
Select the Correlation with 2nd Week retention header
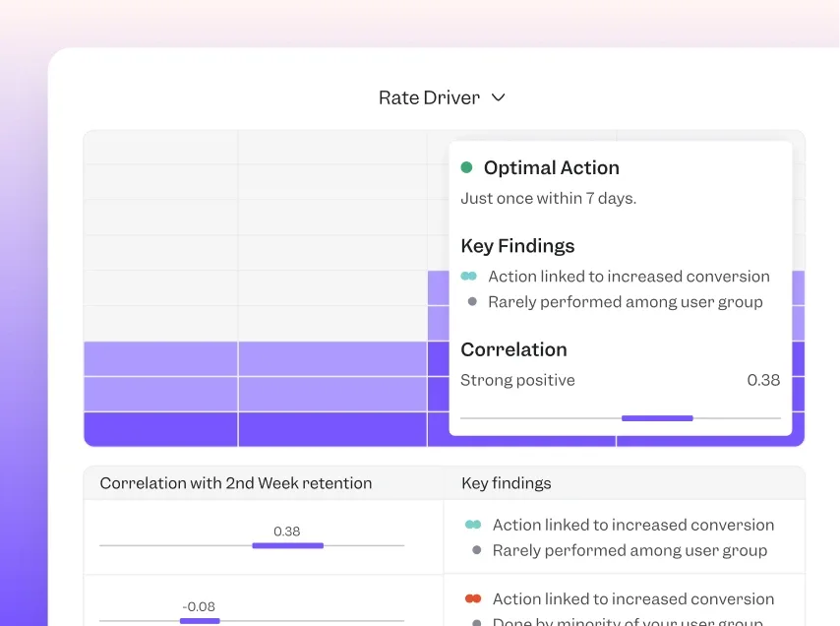[x=235, y=483]
